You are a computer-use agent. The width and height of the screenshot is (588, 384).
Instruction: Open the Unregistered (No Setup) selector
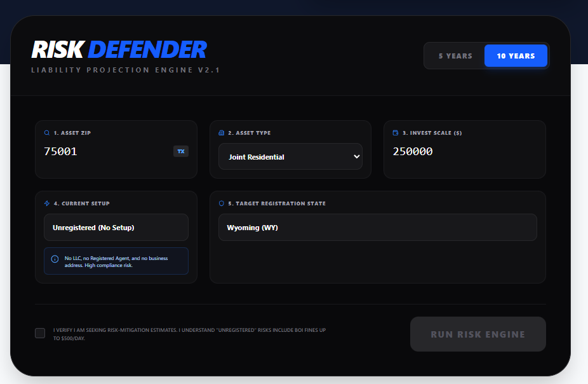click(116, 228)
